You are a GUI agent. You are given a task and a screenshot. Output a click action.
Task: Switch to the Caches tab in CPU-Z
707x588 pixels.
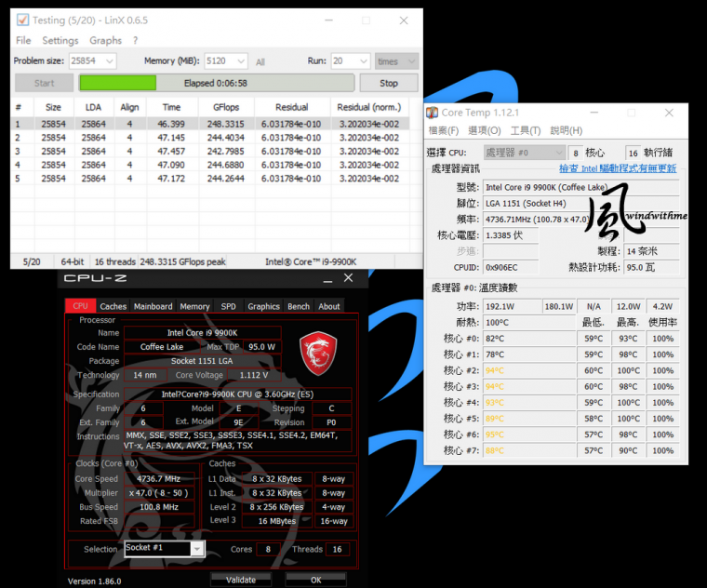113,306
